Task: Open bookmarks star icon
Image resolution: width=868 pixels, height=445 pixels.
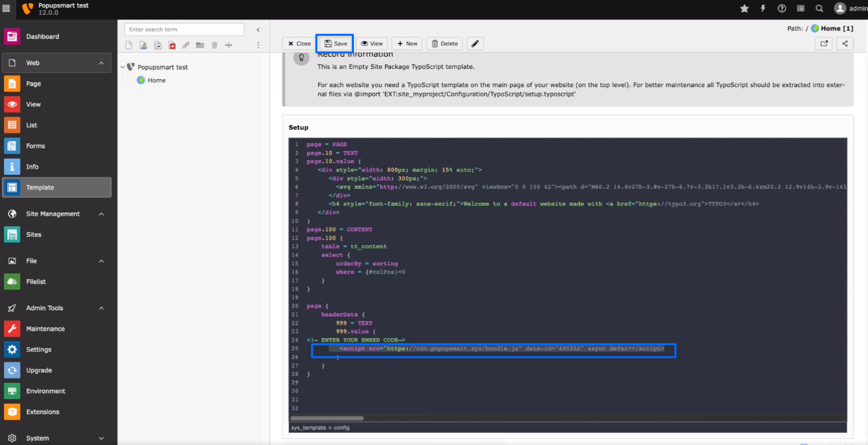Action: pyautogui.click(x=744, y=8)
